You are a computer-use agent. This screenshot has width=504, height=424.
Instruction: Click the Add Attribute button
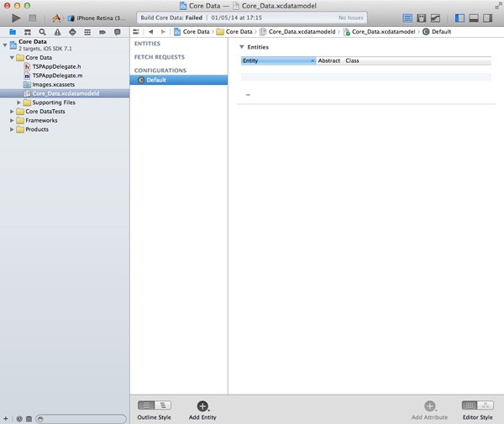click(x=429, y=411)
